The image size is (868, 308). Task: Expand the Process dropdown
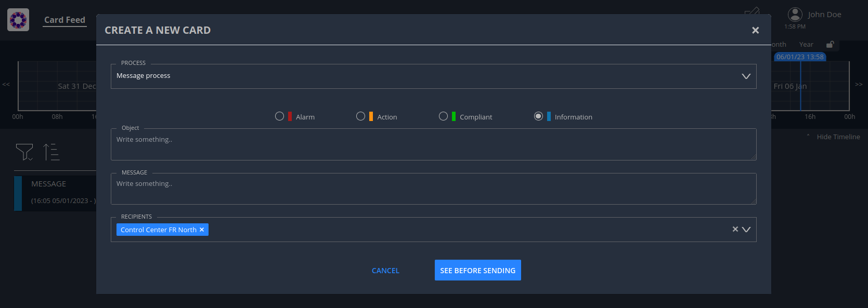pos(746,76)
